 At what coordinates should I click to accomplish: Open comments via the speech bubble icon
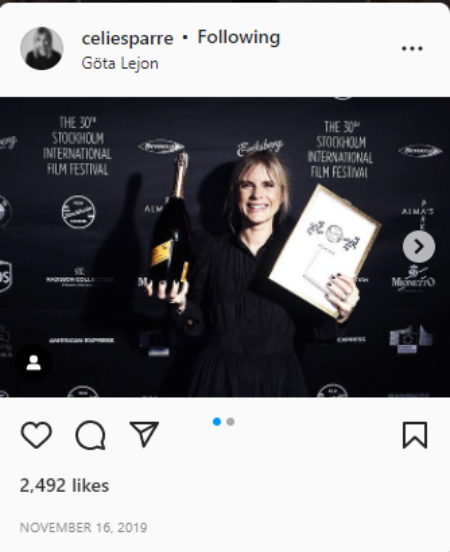(x=90, y=435)
